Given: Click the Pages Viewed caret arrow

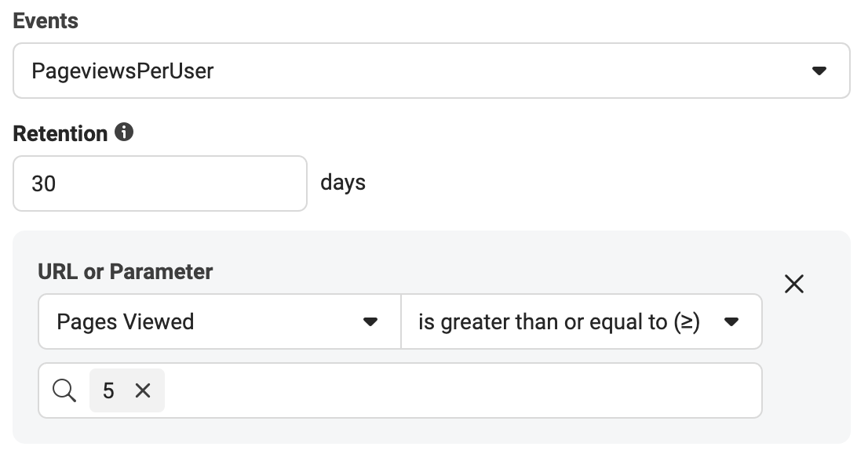Looking at the screenshot, I should pyautogui.click(x=370, y=322).
